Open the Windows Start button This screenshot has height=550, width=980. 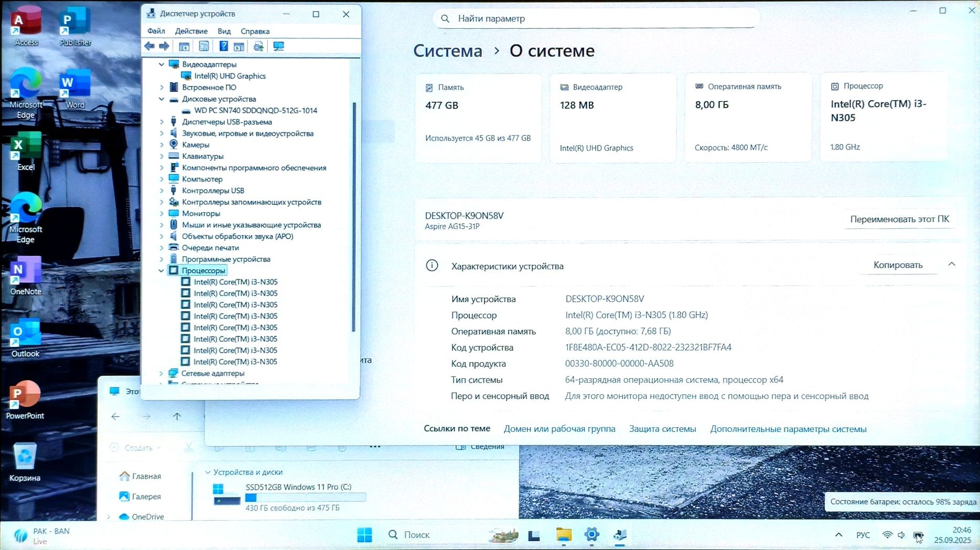pos(364,535)
